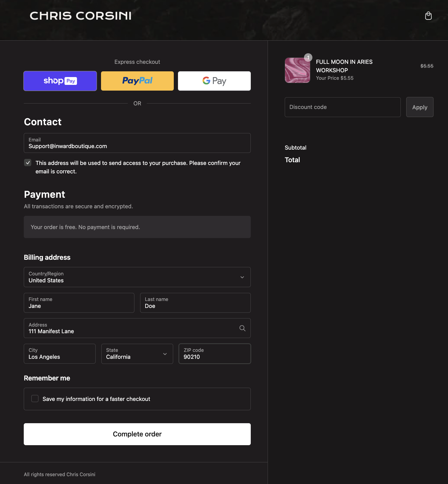448x484 pixels.
Task: Click the Chris Corsini logo
Action: pyautogui.click(x=81, y=16)
